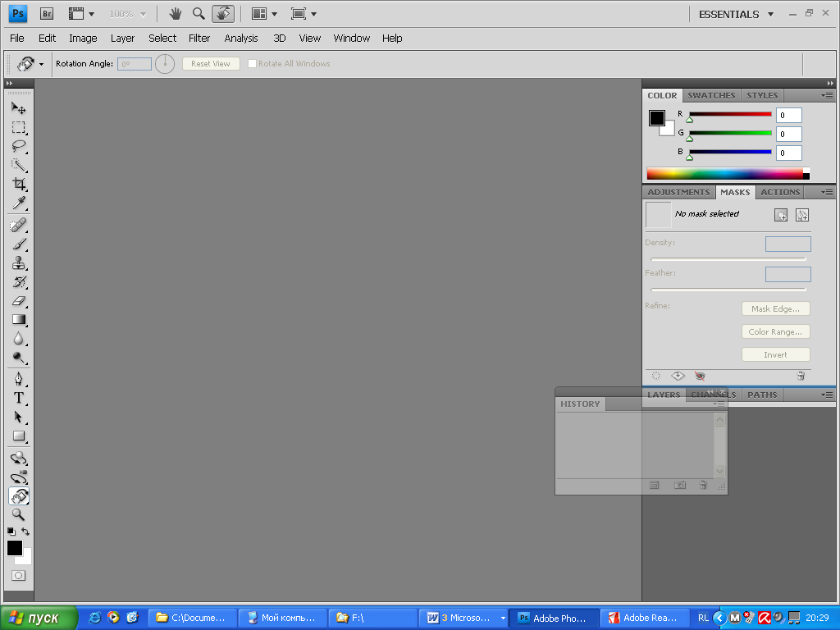Switch to the Paths tab

(762, 395)
